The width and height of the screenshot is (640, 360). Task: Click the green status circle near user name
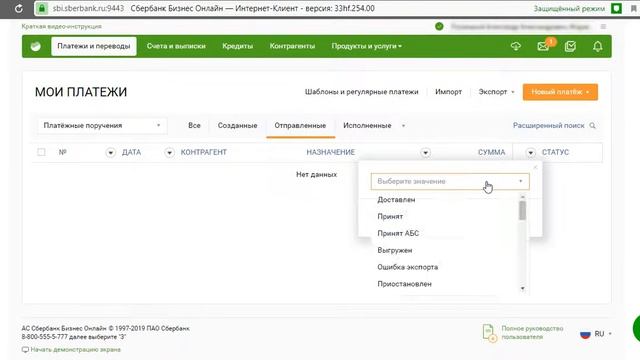[439, 27]
